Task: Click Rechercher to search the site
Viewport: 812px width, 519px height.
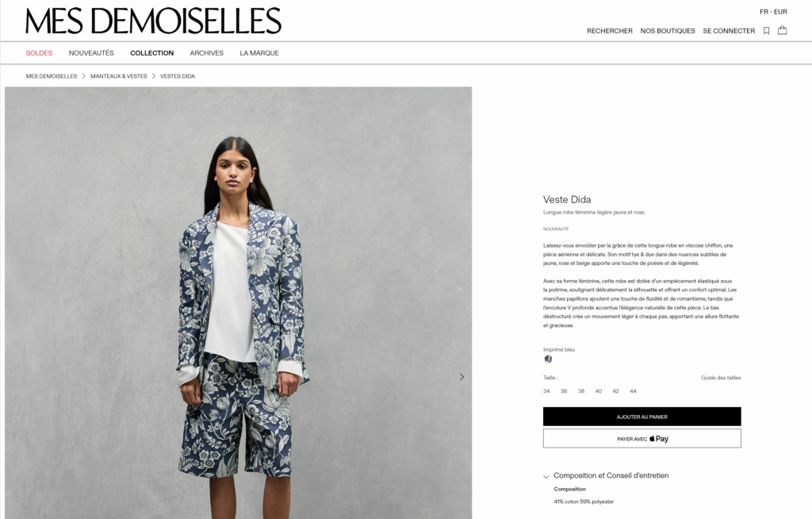Action: (610, 31)
